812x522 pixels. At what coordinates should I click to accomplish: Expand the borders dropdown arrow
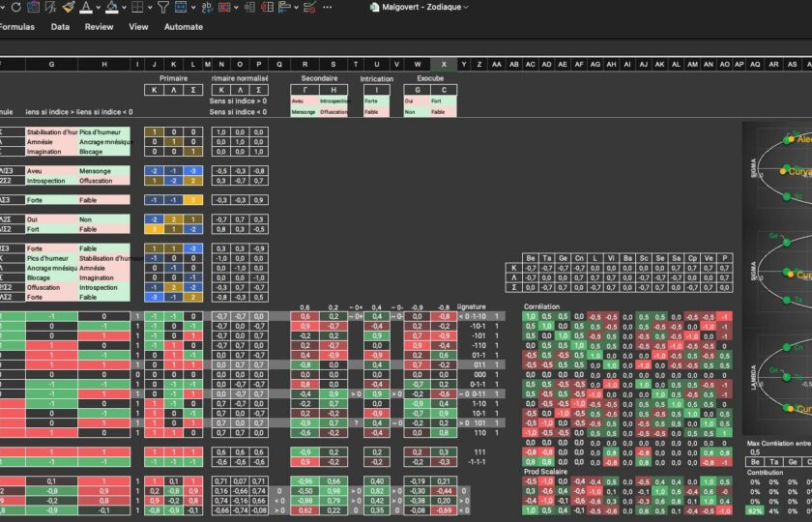pos(150,7)
